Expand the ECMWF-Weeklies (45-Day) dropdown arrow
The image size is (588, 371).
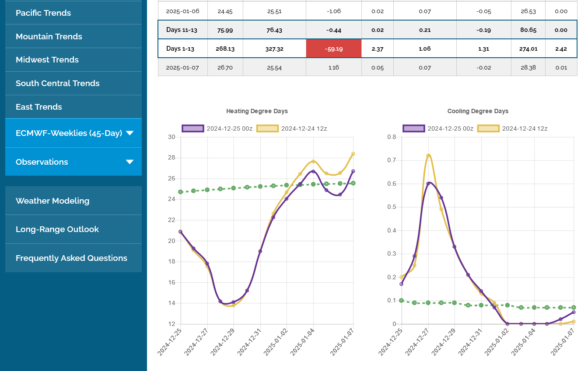[x=129, y=133]
